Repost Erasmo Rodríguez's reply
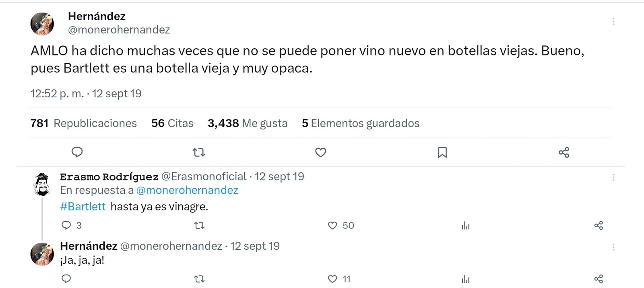This screenshot has width=644, height=288. (199, 226)
